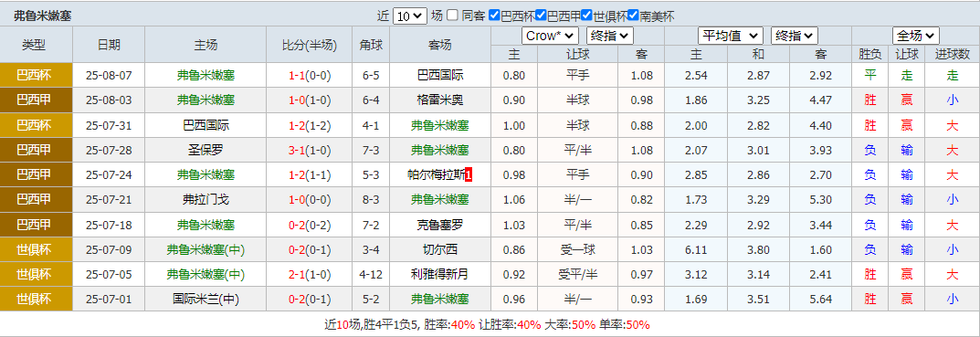Open the 全场 dropdown
The width and height of the screenshot is (980, 337).
[916, 36]
